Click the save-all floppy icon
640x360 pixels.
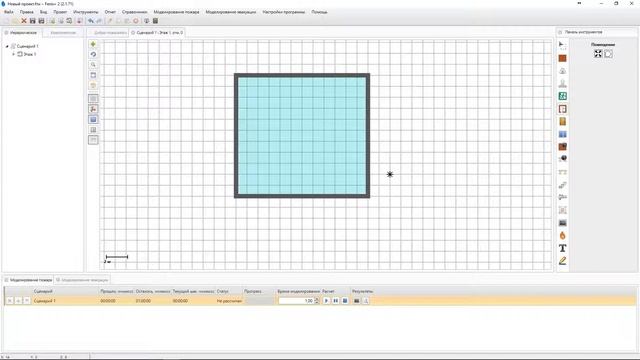(41, 21)
